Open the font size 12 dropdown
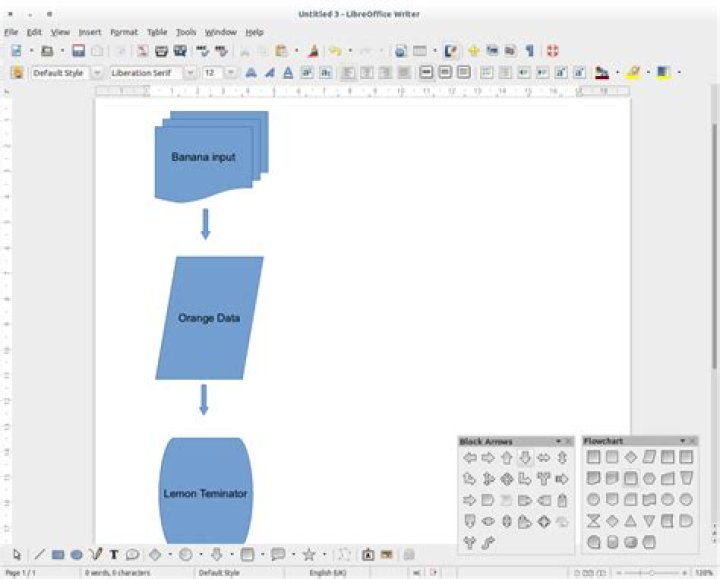 pos(231,73)
